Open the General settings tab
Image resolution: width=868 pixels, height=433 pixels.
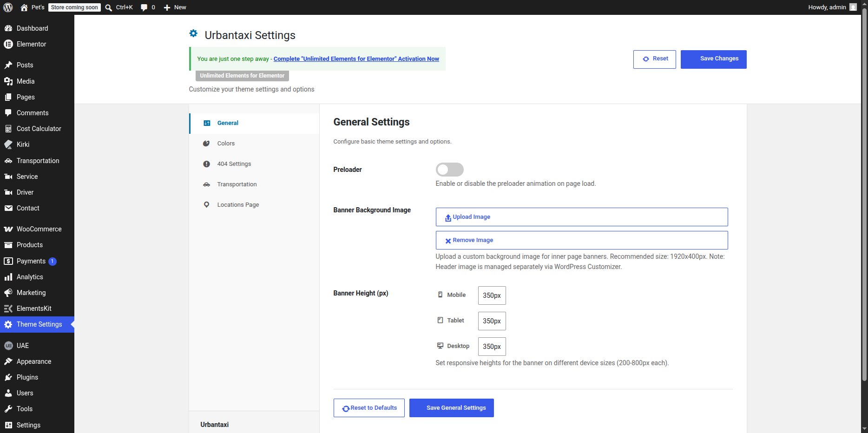[254, 123]
